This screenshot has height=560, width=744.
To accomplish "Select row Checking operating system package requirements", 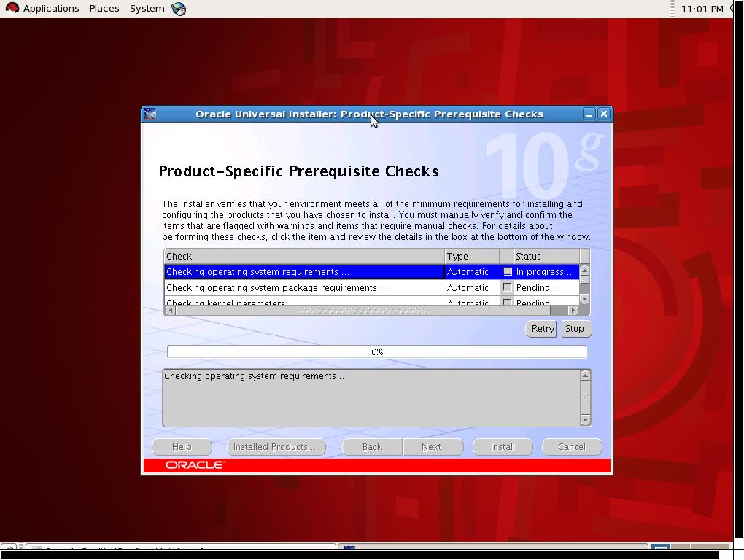I will pos(371,288).
